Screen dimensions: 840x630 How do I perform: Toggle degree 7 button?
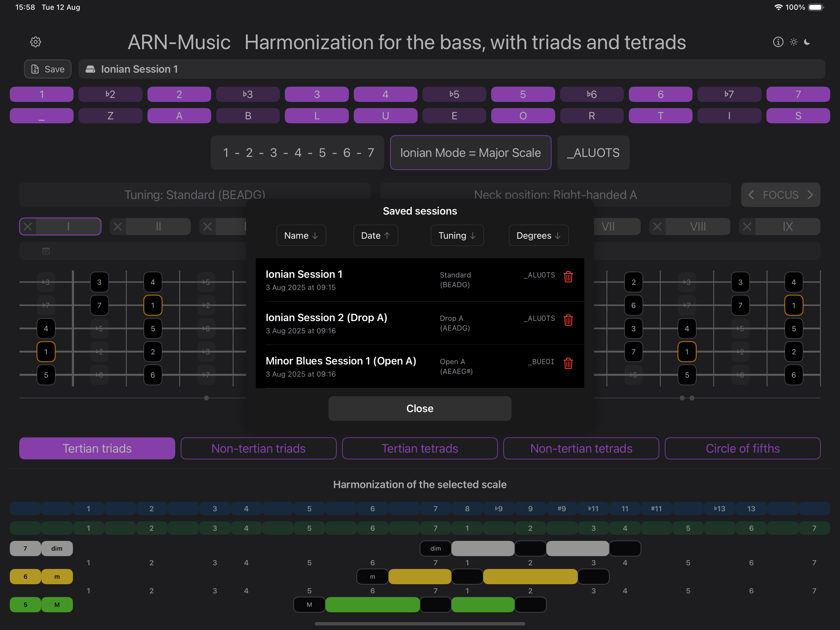click(798, 94)
